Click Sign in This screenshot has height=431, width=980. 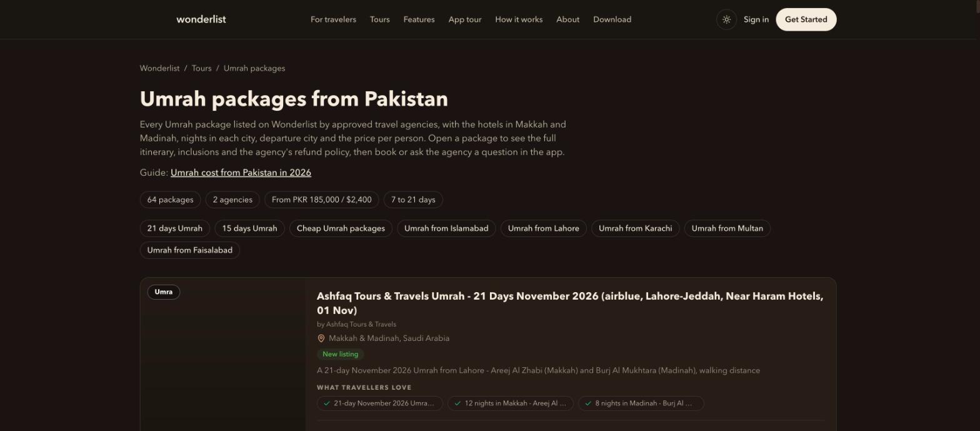click(x=756, y=19)
